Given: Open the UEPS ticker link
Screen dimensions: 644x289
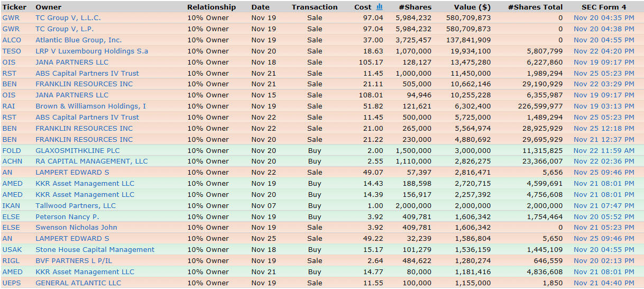Looking at the screenshot, I should pyautogui.click(x=11, y=283).
